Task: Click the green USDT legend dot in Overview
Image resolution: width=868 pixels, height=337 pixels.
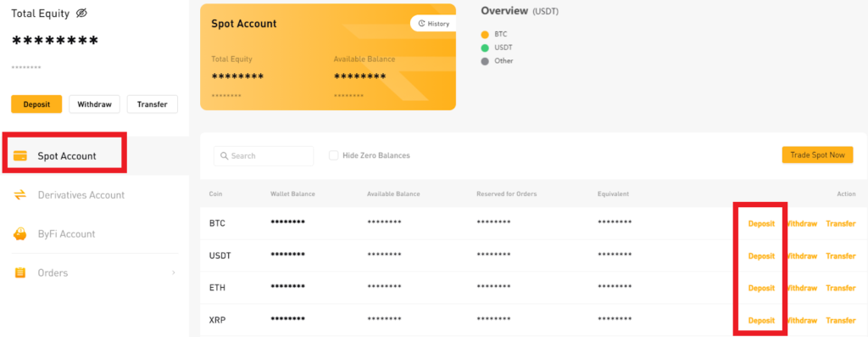Action: pyautogui.click(x=486, y=48)
